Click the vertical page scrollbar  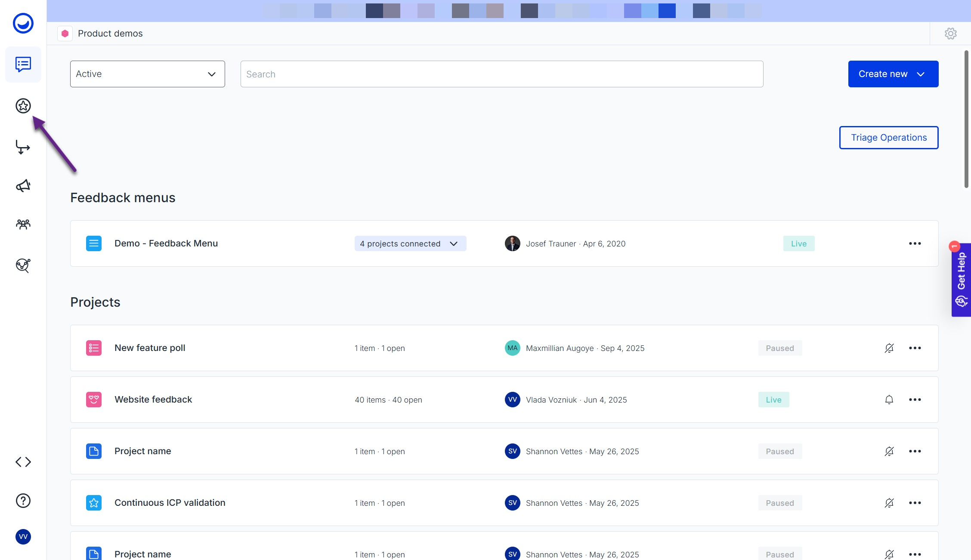(x=966, y=119)
